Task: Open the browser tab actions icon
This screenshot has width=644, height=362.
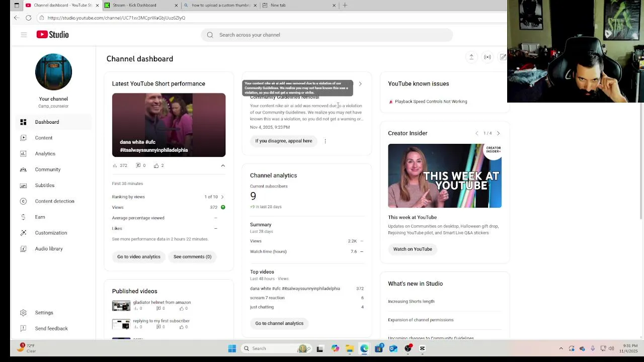Action: pyautogui.click(x=17, y=5)
